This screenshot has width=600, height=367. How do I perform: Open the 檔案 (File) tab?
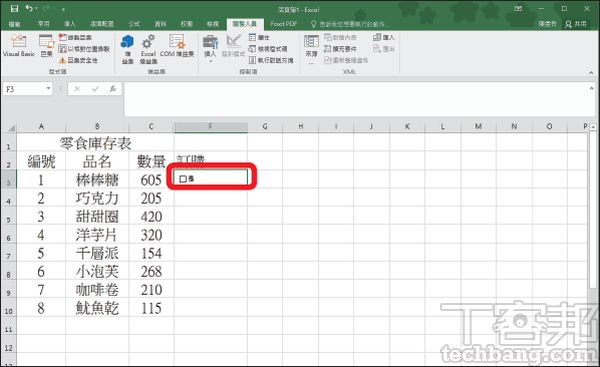point(14,24)
